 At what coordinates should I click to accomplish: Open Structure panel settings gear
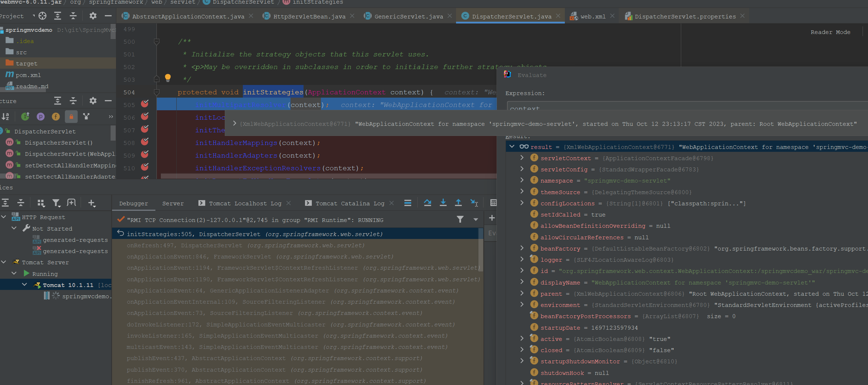(93, 100)
